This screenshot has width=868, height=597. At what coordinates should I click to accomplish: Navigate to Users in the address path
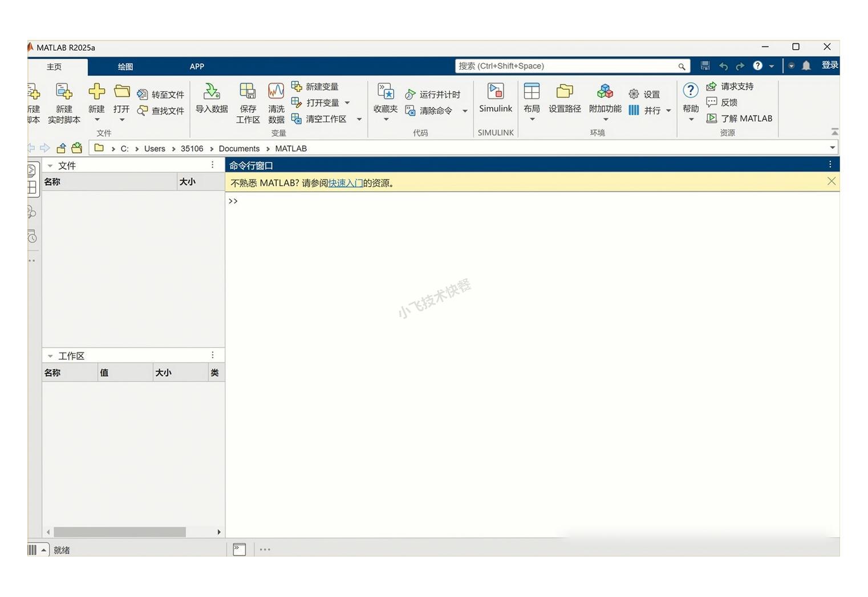pos(155,149)
